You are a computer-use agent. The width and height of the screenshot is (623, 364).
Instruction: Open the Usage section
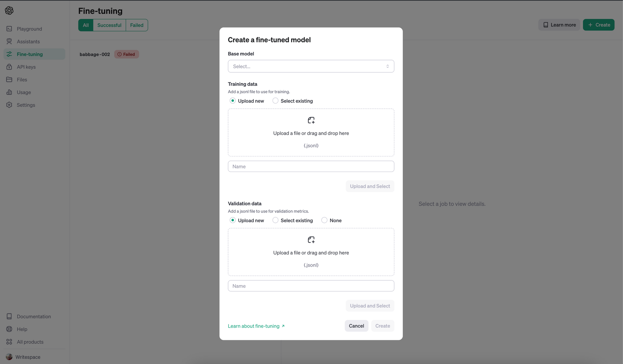click(23, 92)
